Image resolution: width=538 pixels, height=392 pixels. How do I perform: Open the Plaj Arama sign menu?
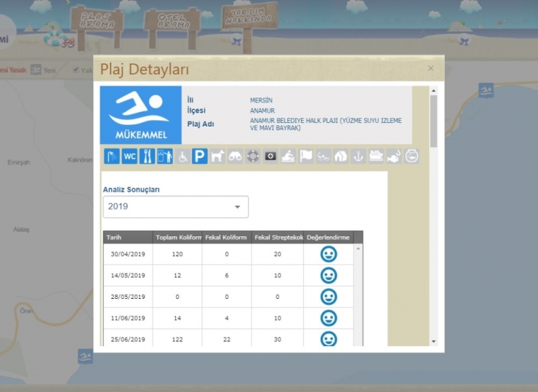97,21
